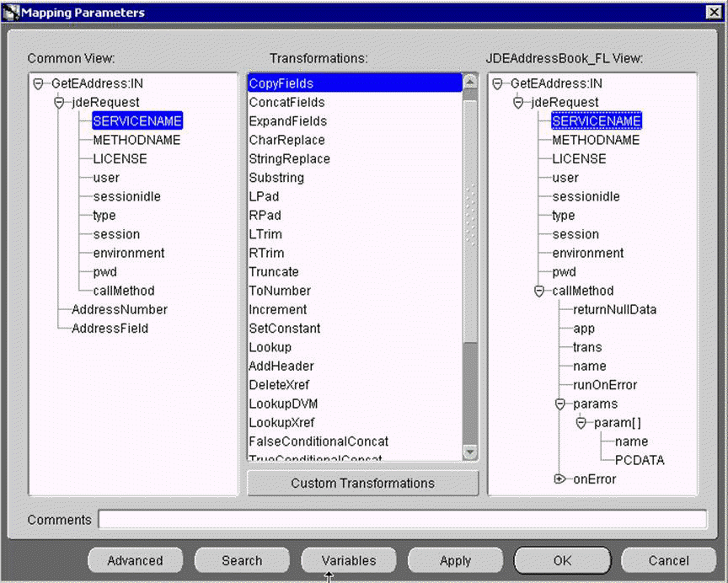Select pwd in JDEAddressBook_FL View
Viewport: 728px width, 583px height.
click(x=564, y=272)
